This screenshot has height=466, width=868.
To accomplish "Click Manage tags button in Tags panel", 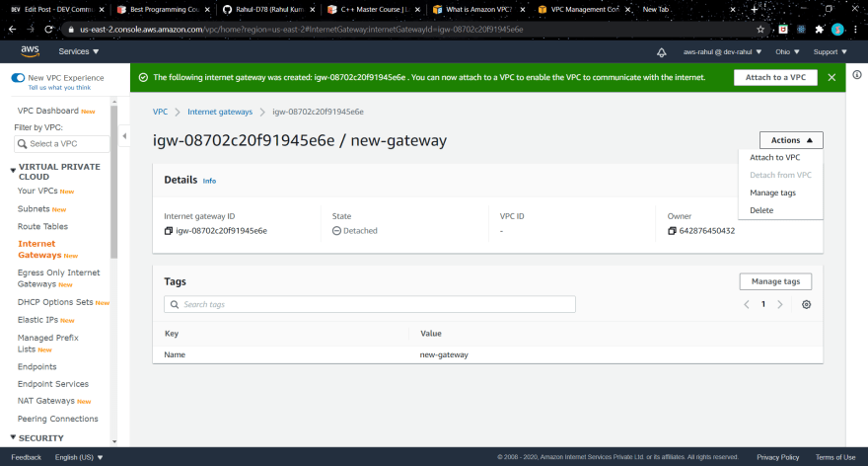I will coord(775,281).
